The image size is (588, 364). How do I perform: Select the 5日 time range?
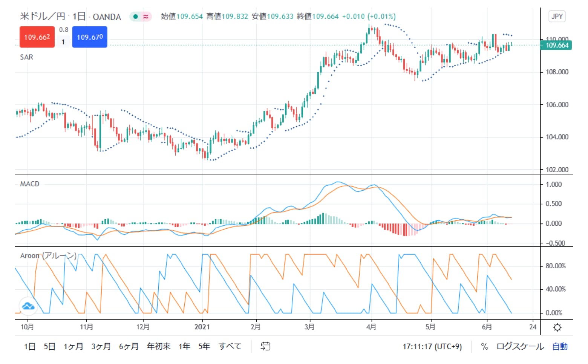tap(49, 346)
